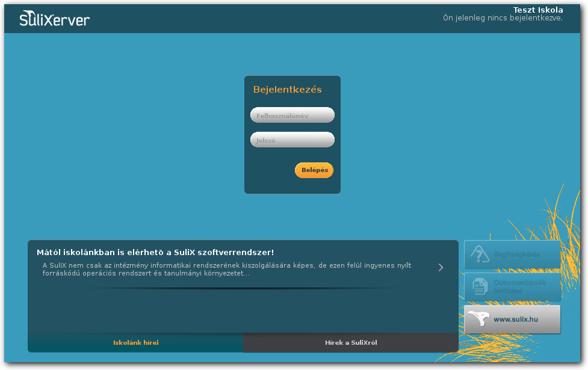Click the www.sulix.hu bird logo icon
This screenshot has height=370, width=588.
coord(478,319)
